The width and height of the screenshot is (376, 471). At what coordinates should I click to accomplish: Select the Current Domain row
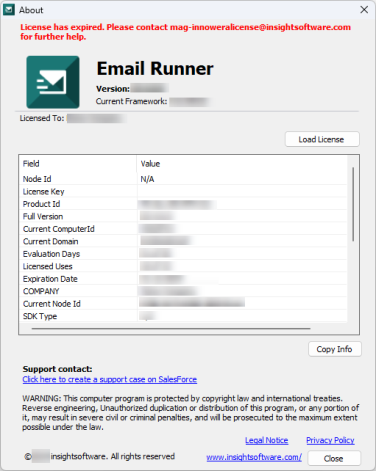click(x=183, y=241)
